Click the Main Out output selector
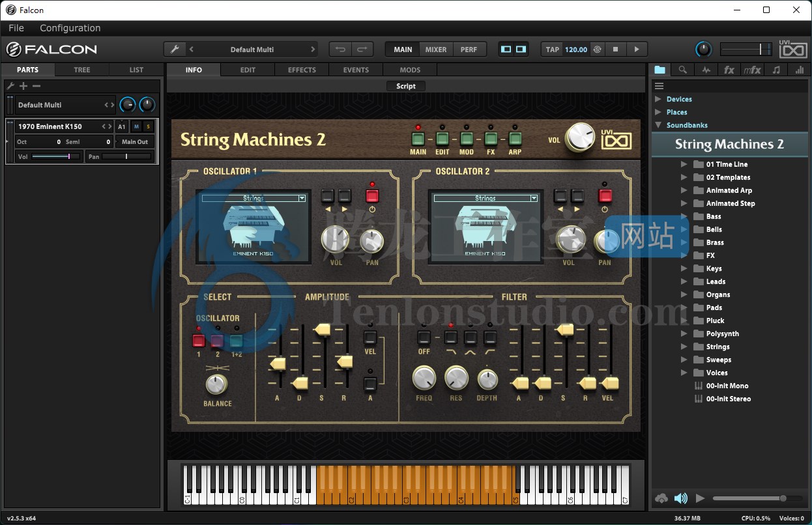Screen dimensions: 812x525 pos(135,141)
